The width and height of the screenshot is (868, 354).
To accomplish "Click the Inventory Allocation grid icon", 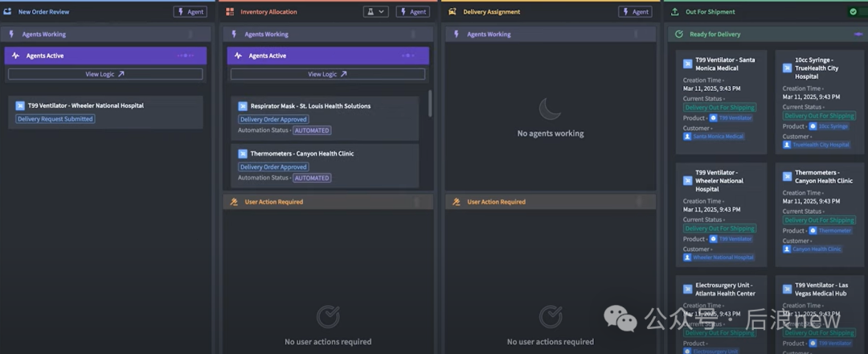I will click(231, 12).
